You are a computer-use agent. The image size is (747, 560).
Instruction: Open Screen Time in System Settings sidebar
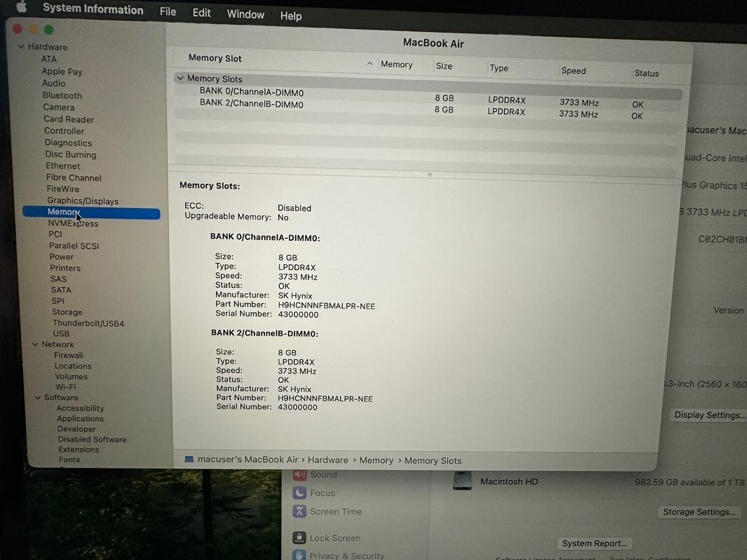(x=327, y=511)
